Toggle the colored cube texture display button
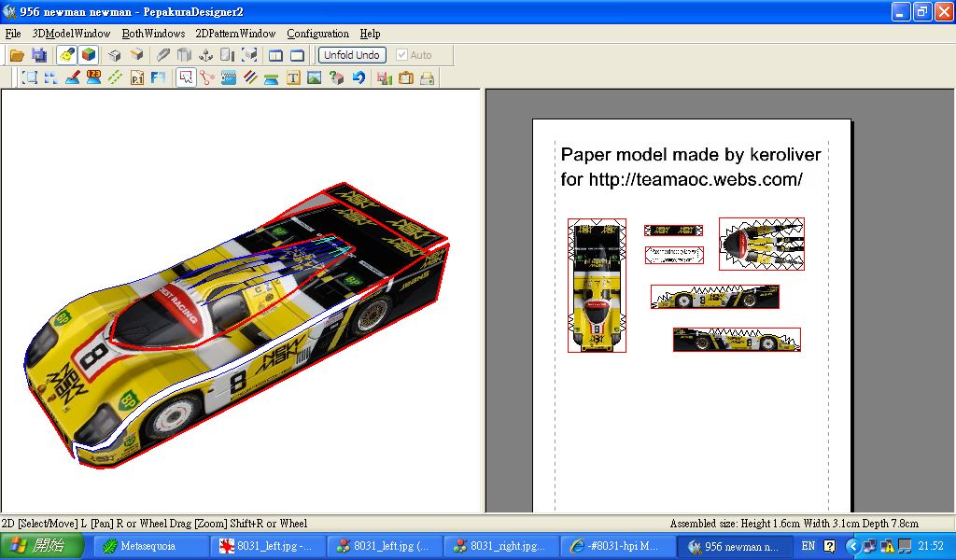This screenshot has height=560, width=956. (89, 55)
